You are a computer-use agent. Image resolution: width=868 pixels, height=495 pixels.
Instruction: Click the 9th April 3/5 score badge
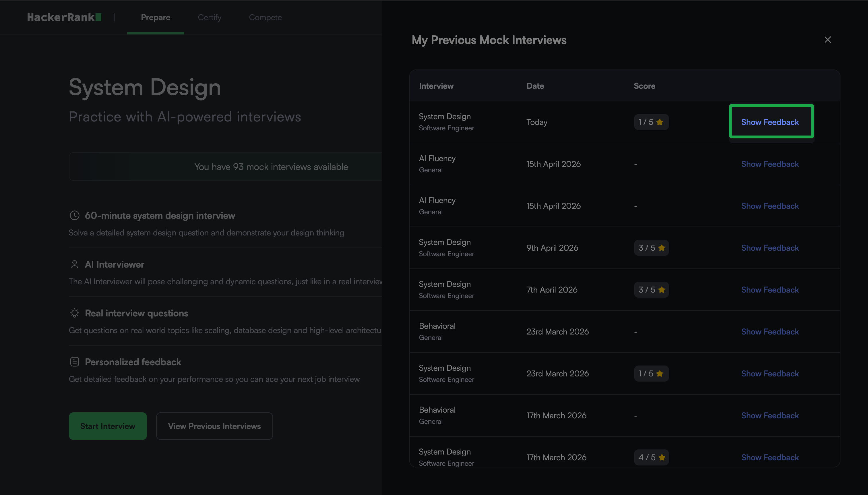tap(651, 248)
